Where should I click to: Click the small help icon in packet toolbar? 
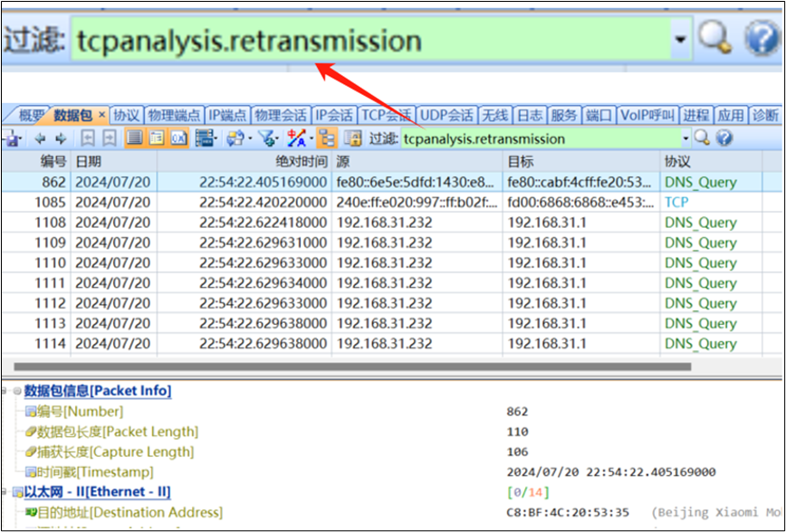click(x=724, y=138)
